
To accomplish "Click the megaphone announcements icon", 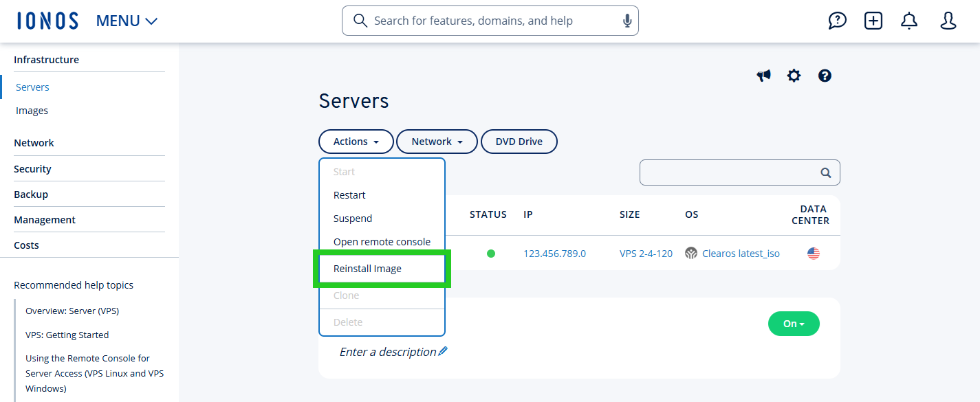I will tap(764, 76).
